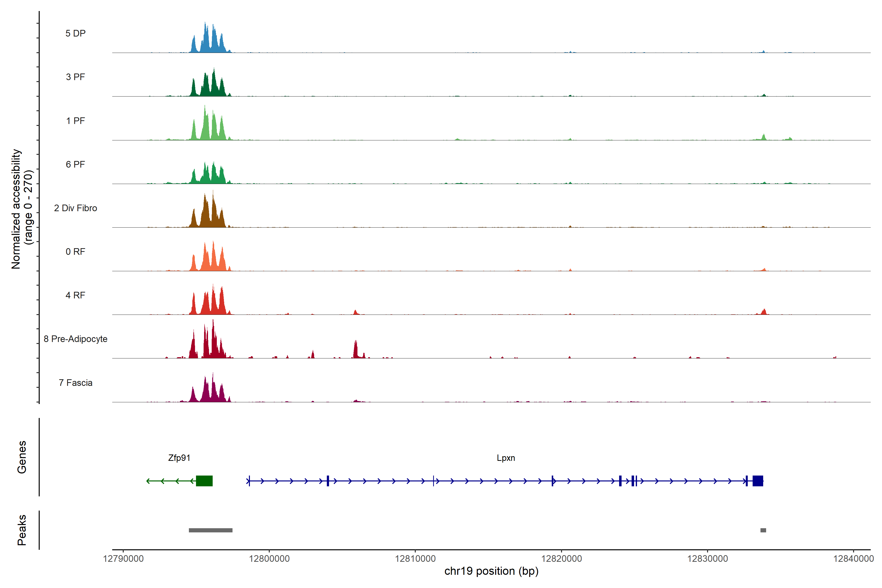
Task: Click the 0 RF track label
Action: pos(75,252)
